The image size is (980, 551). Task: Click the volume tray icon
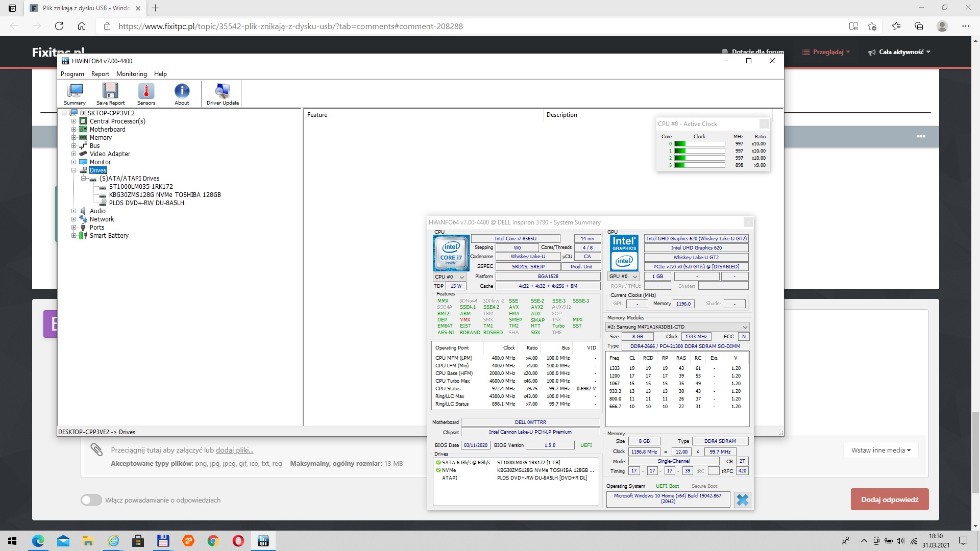click(900, 541)
